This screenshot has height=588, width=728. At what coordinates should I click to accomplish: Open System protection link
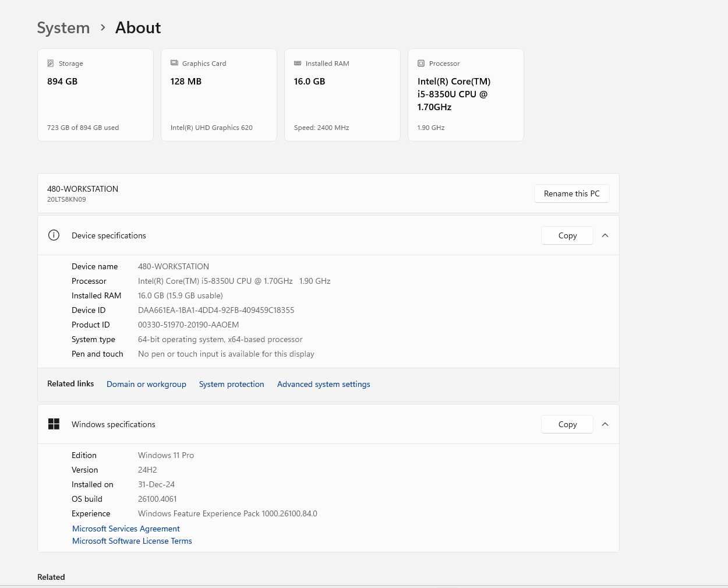tap(231, 384)
